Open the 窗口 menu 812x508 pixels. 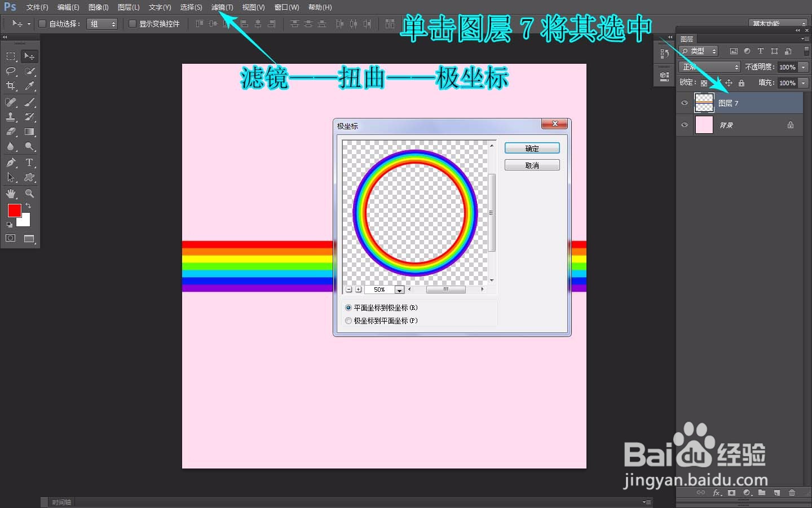pos(286,7)
